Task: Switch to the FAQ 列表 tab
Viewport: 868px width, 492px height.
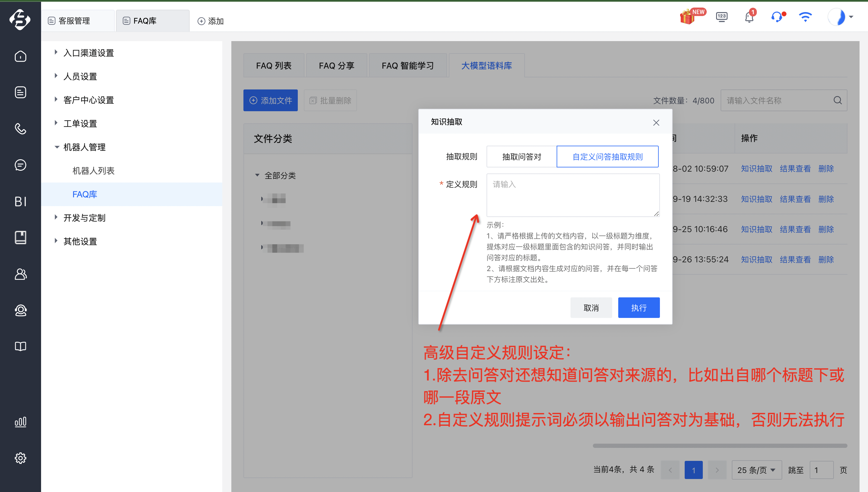Action: (273, 66)
